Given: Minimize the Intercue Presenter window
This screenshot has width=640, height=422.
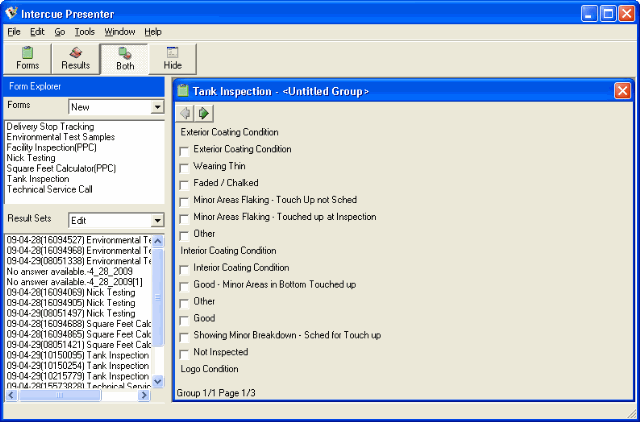Looking at the screenshot, I should tap(589, 14).
